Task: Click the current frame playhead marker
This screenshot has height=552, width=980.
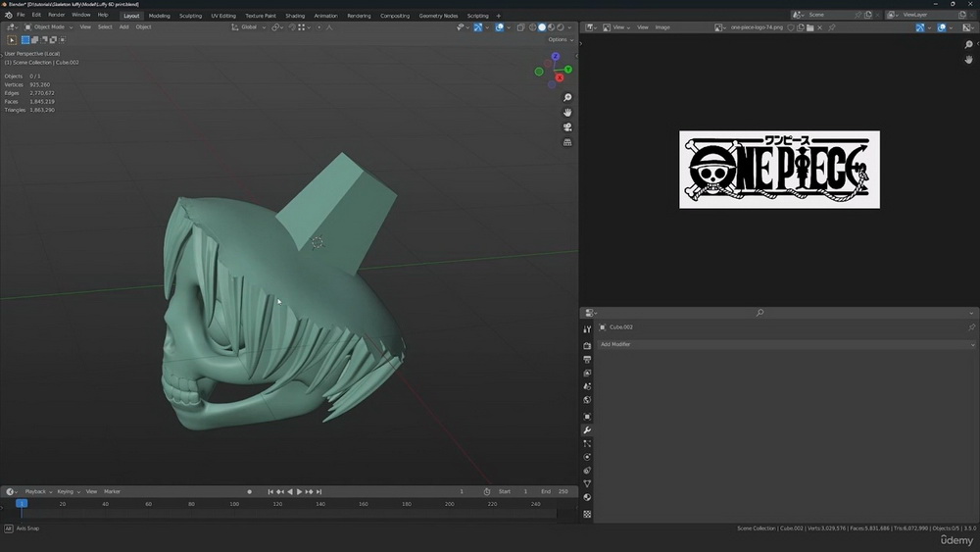Action: (22, 504)
